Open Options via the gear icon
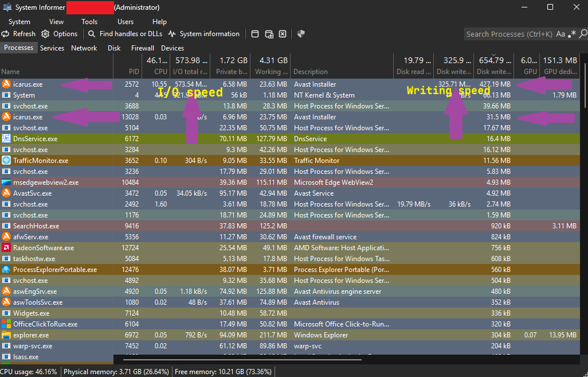The width and height of the screenshot is (588, 377). 45,34
